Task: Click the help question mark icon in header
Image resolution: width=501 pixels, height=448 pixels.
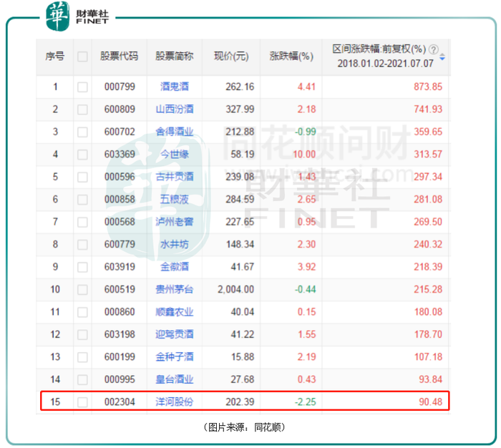Action: coord(433,49)
